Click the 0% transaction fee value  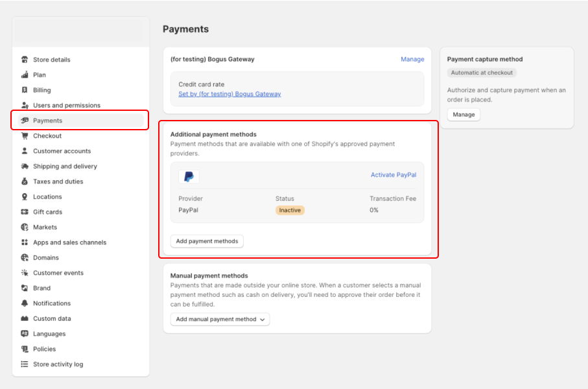[x=374, y=210]
